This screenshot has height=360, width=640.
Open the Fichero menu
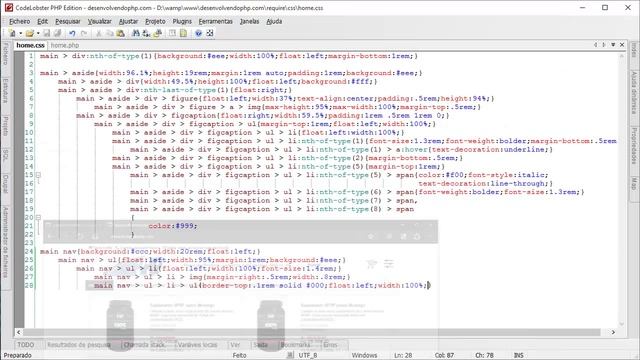20,21
